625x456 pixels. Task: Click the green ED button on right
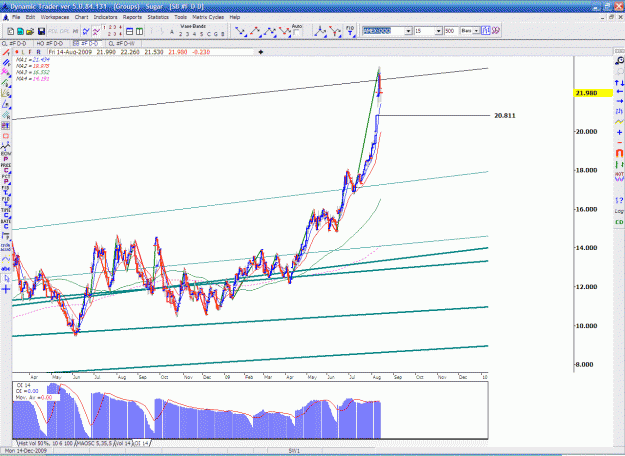(619, 222)
